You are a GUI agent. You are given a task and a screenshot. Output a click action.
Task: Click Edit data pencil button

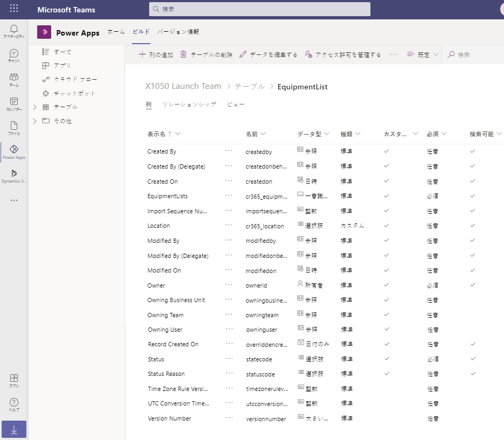point(268,54)
